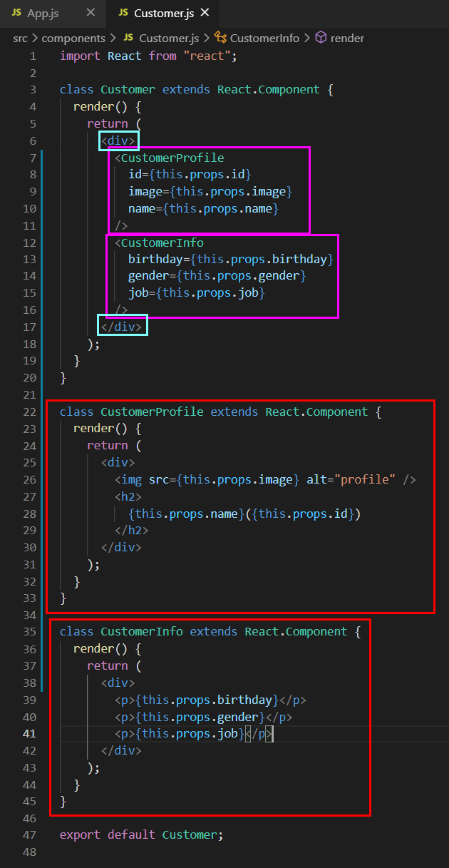This screenshot has width=449, height=868.
Task: Click the word React in the import line
Action: (x=125, y=56)
